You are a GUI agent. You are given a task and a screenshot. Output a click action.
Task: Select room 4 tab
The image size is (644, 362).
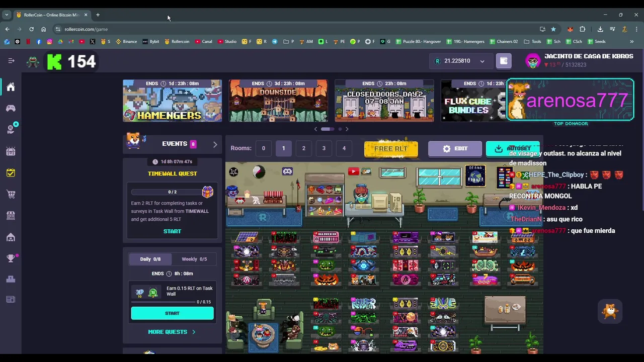tap(344, 148)
